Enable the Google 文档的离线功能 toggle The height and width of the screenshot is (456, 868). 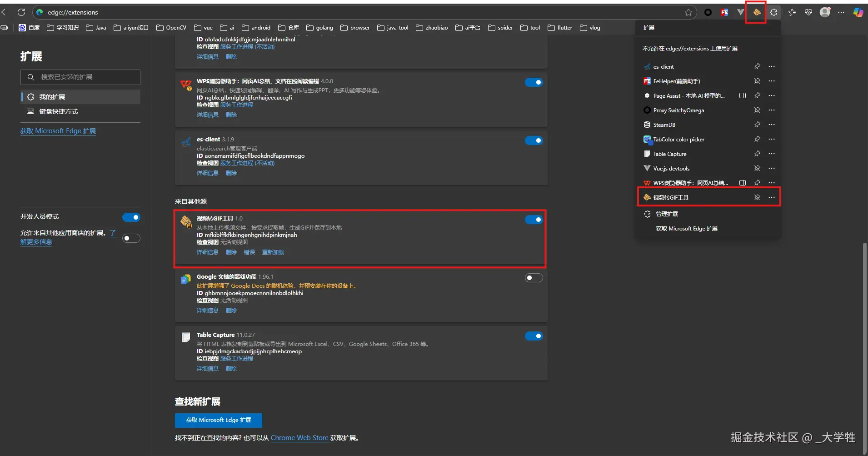[534, 278]
